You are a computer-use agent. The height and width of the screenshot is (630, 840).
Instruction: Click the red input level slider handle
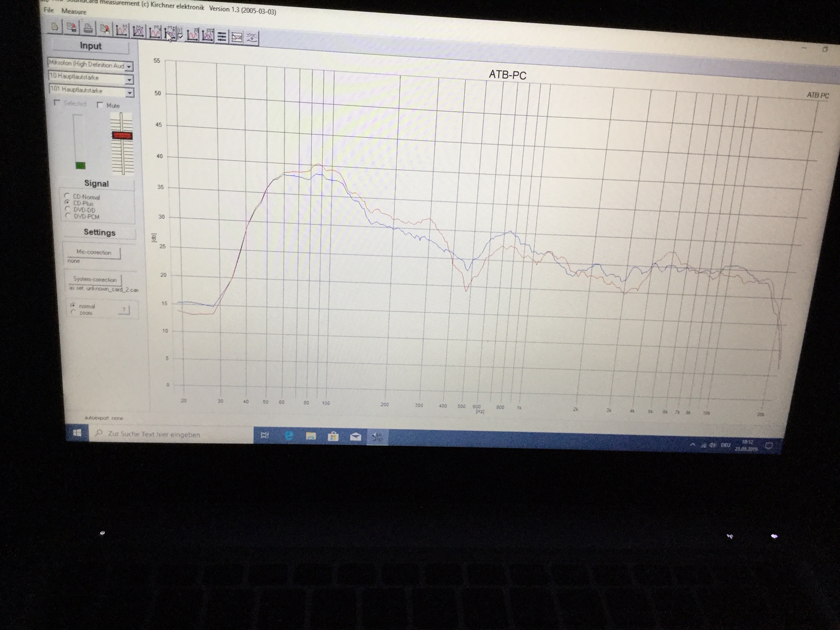(122, 135)
